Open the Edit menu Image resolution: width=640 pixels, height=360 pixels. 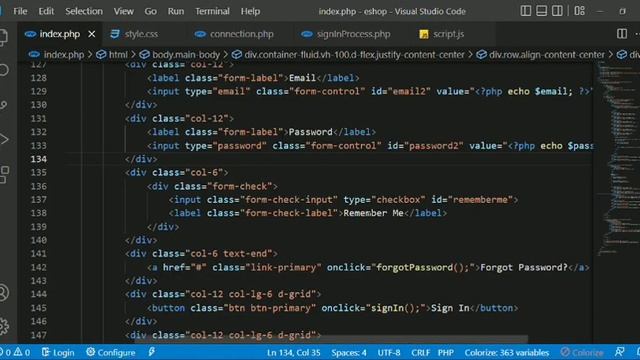coord(46,11)
